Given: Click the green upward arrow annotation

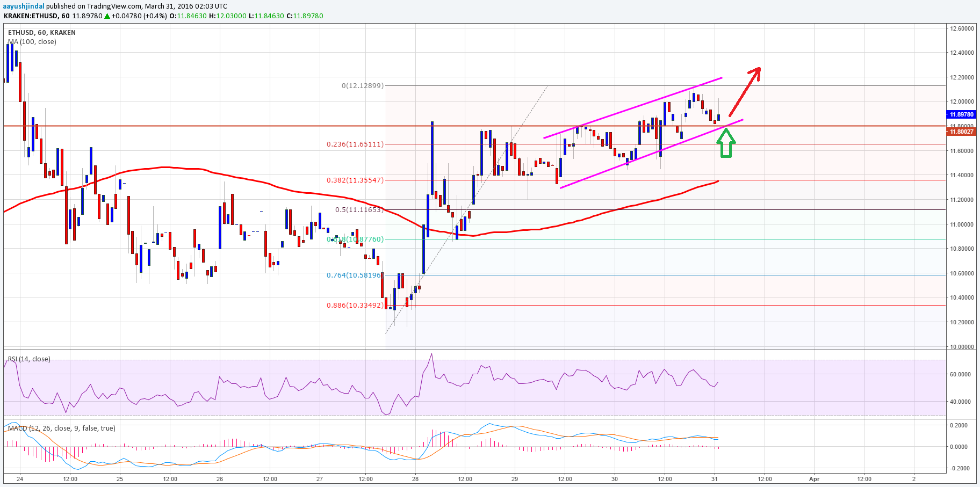Looking at the screenshot, I should tap(726, 144).
